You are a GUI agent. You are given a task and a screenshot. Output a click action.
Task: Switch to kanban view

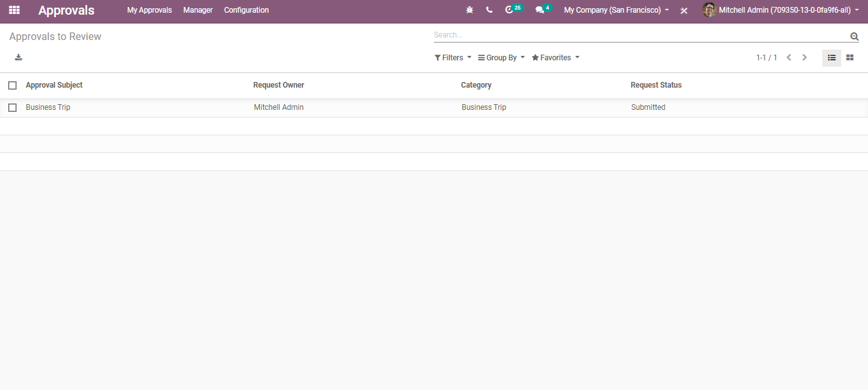point(850,58)
